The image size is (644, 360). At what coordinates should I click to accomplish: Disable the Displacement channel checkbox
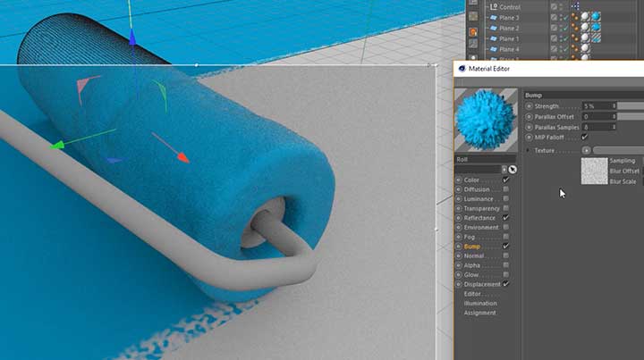[x=505, y=284]
